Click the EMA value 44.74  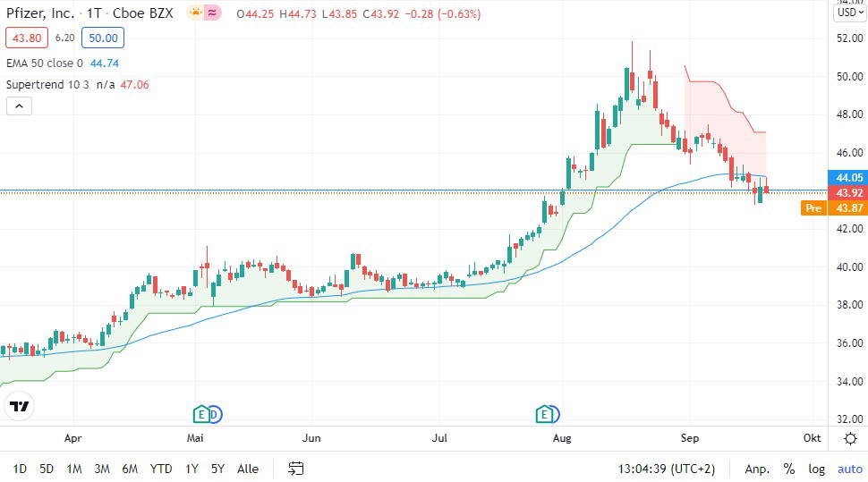tap(105, 63)
